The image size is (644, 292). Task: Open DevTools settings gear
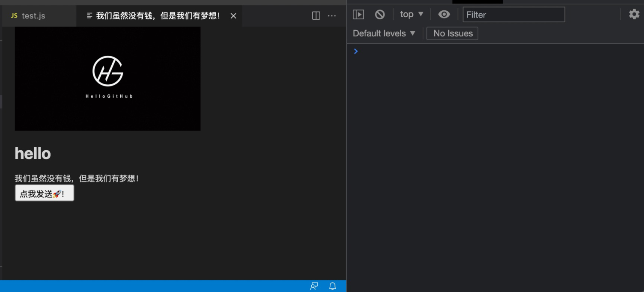pyautogui.click(x=634, y=14)
